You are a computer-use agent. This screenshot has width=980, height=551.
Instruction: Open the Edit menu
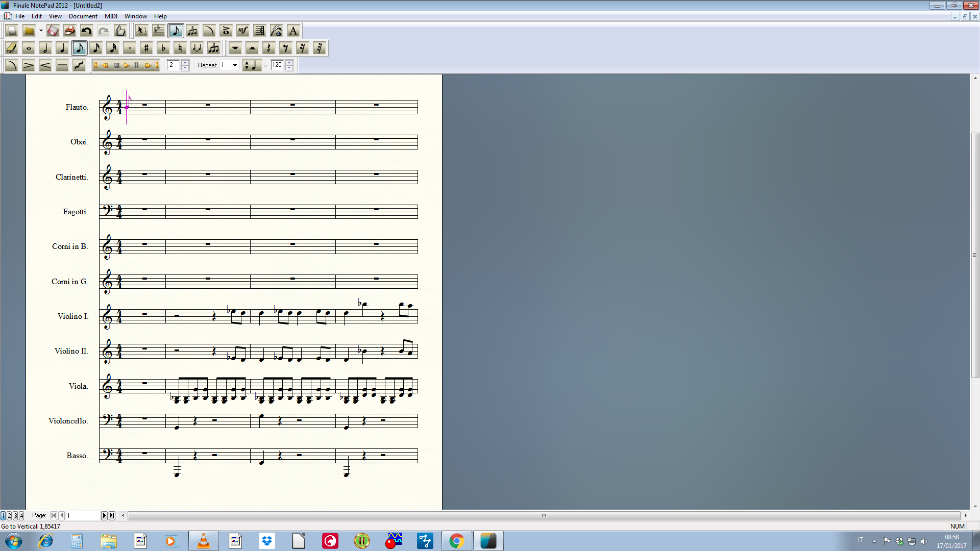coord(37,16)
